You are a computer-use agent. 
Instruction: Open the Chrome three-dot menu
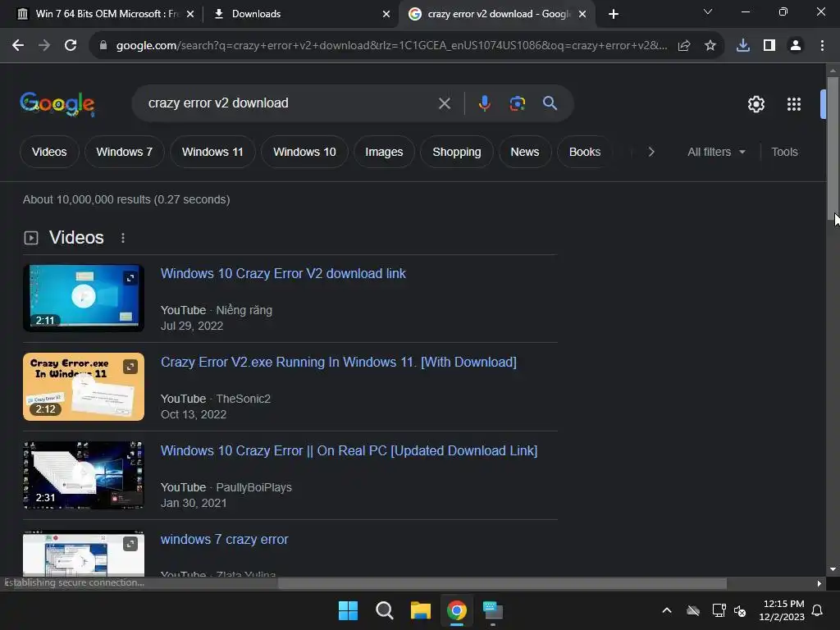point(822,46)
